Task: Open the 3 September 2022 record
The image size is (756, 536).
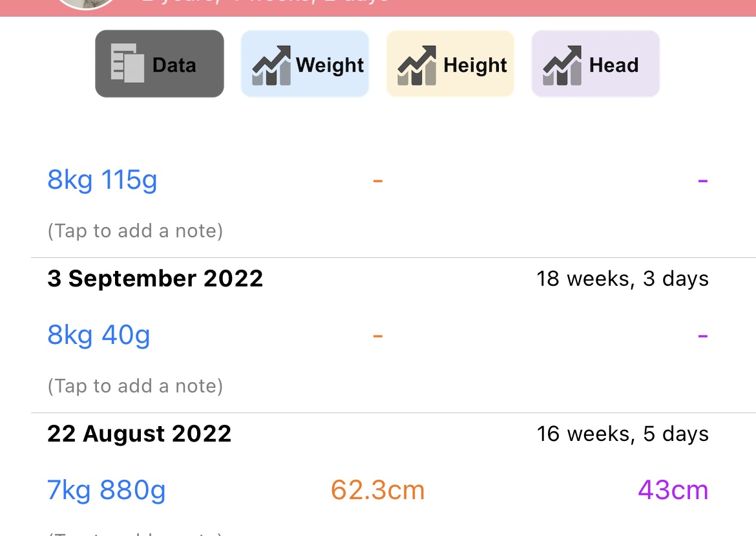Action: point(155,279)
